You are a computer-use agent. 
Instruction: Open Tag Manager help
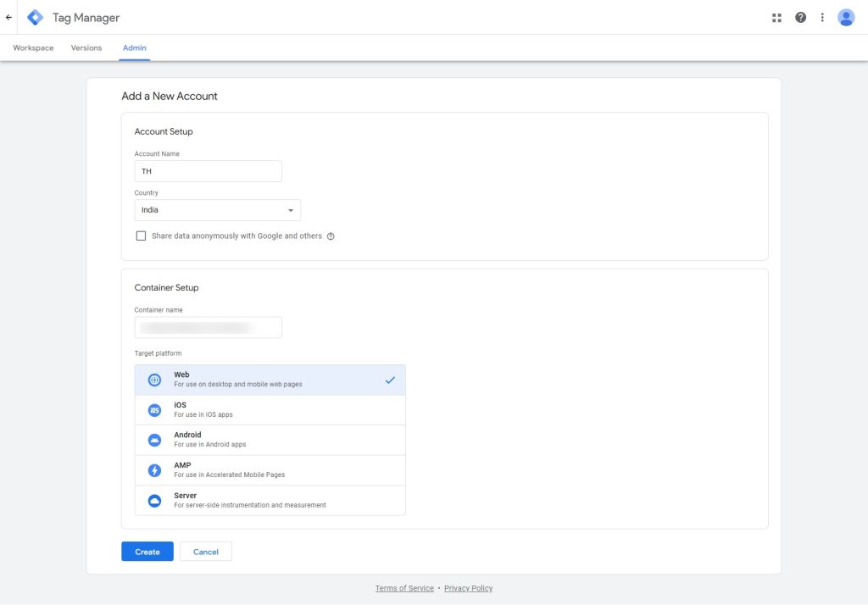coord(800,17)
